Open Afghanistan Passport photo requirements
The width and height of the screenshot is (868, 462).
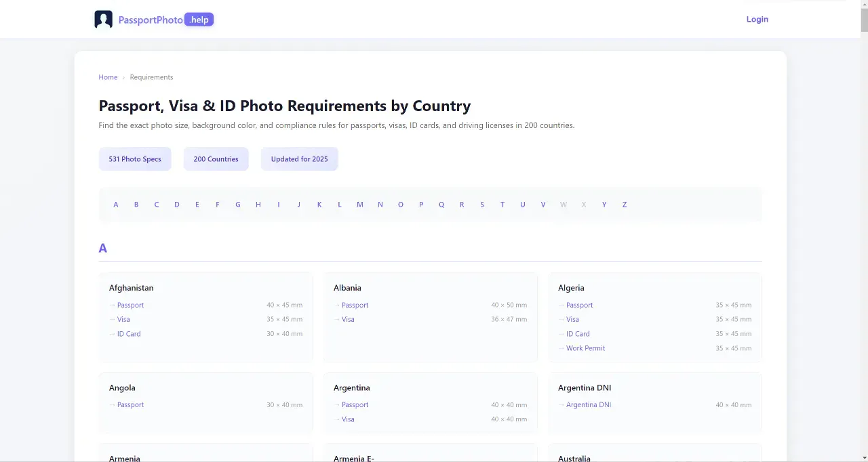tap(130, 306)
